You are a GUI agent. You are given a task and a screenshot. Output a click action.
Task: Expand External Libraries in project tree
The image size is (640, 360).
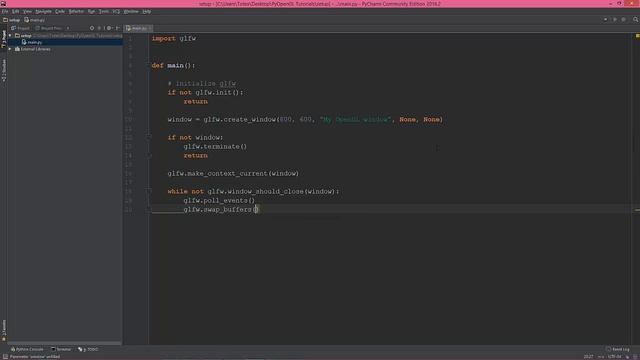(x=10, y=49)
